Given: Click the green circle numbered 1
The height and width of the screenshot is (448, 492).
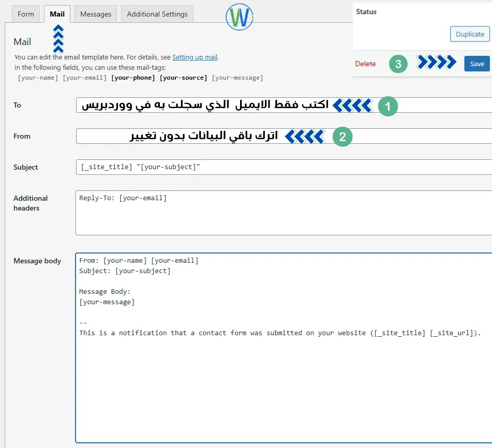Looking at the screenshot, I should [387, 106].
